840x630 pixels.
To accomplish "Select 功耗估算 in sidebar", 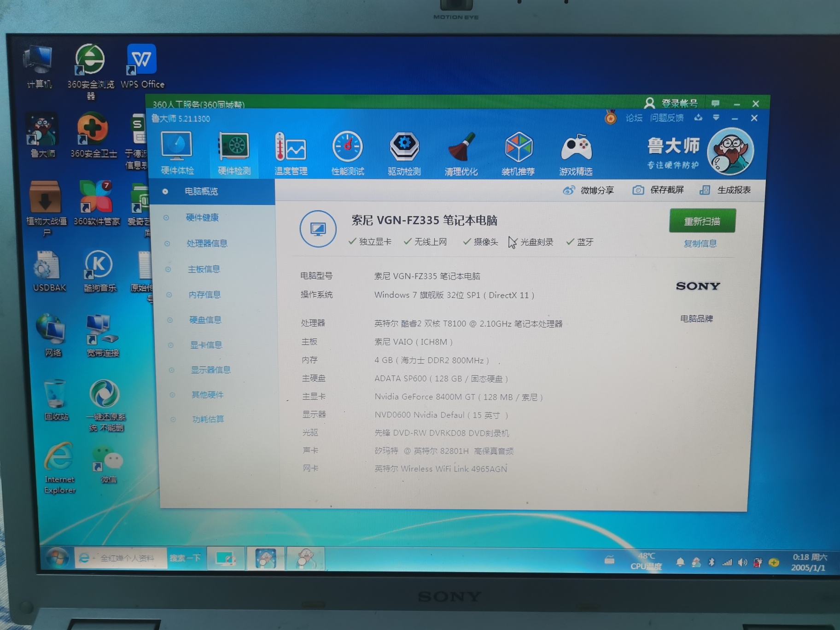I will [x=208, y=419].
